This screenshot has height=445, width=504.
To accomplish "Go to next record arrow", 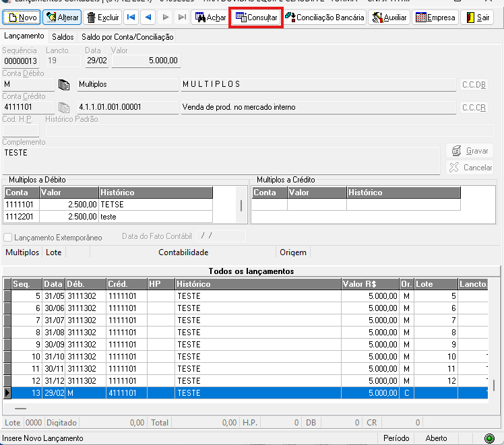I will (165, 18).
